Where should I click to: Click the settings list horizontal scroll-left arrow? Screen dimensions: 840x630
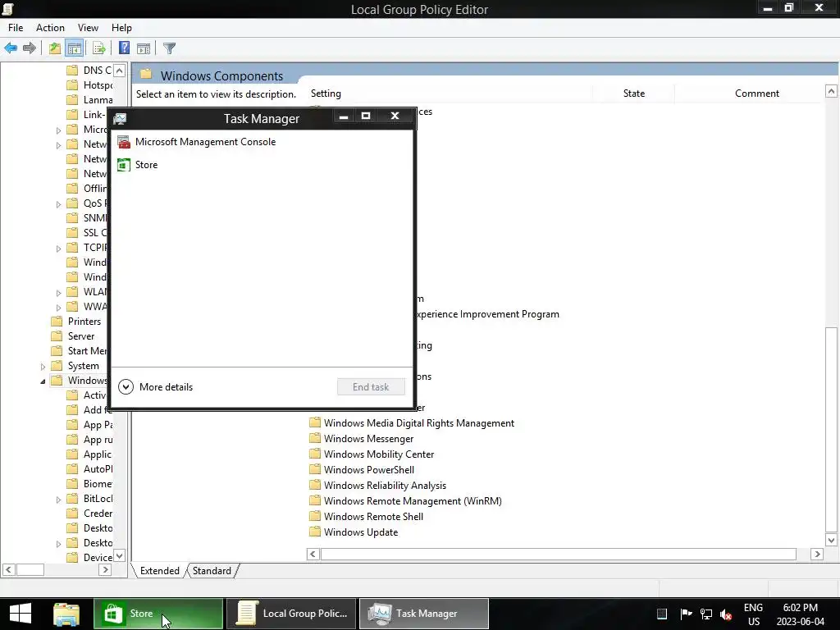313,554
